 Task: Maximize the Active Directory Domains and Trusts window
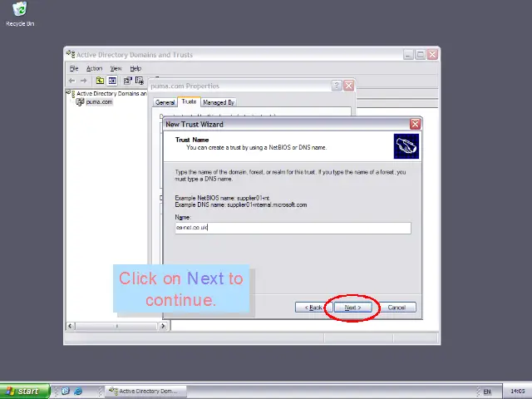[421, 54]
